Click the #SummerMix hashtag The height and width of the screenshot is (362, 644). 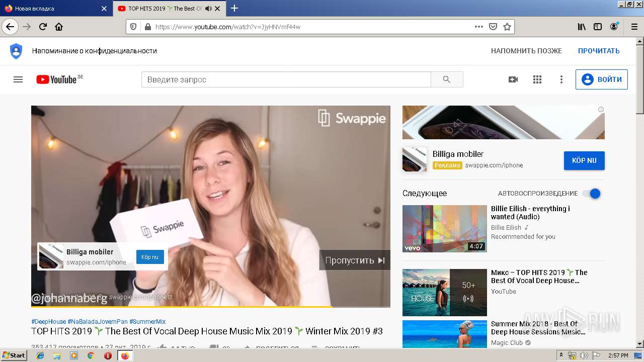tap(147, 322)
